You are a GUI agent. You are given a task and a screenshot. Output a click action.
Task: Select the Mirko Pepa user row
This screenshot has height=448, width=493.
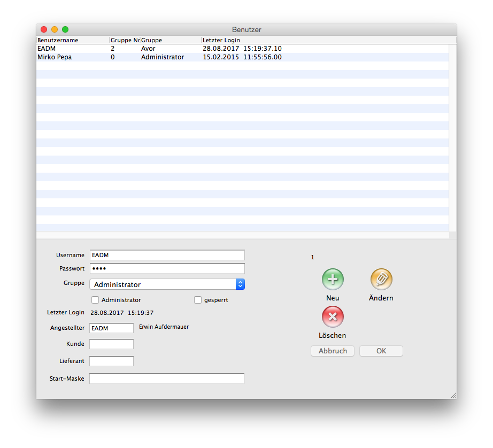[x=160, y=57]
